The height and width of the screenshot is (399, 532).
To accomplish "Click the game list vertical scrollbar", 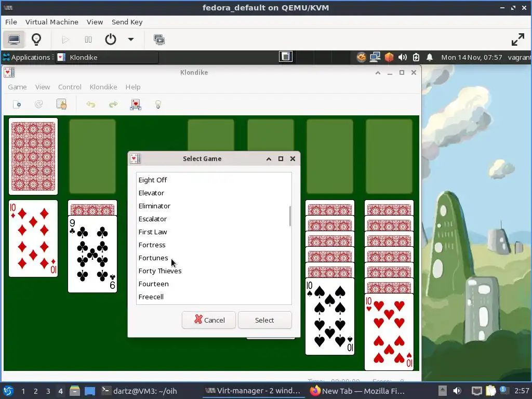I will (x=290, y=216).
